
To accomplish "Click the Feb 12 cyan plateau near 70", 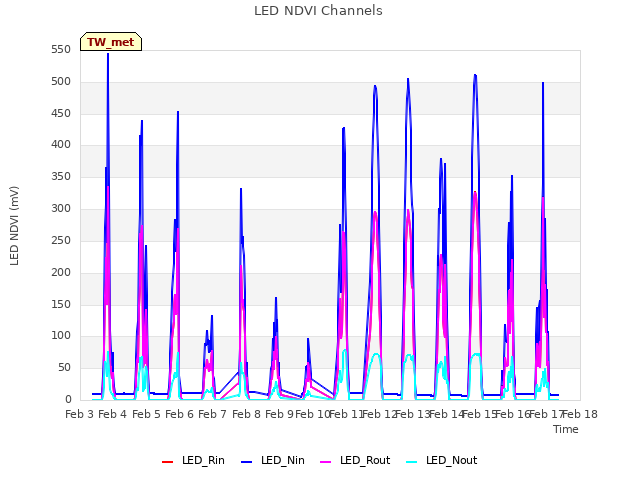I will [x=376, y=354].
